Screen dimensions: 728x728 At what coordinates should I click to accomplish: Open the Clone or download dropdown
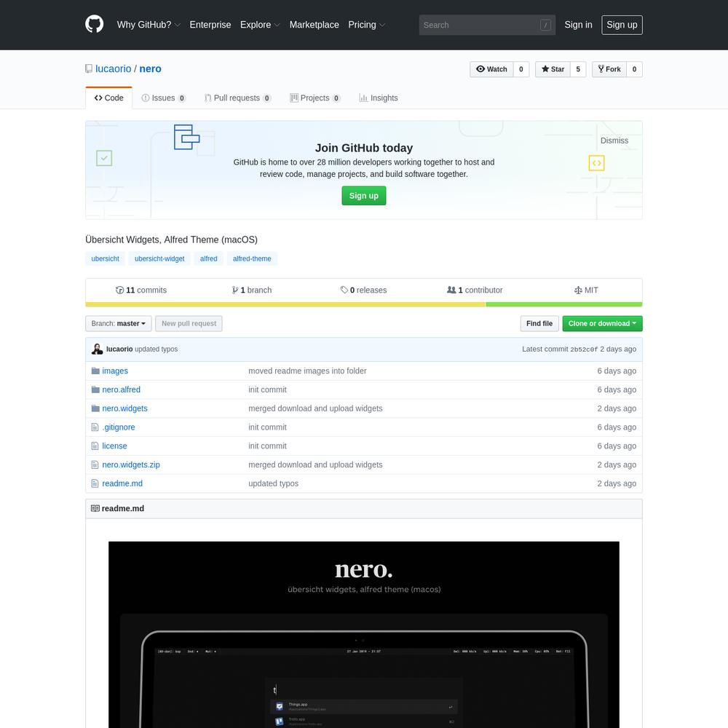(x=602, y=324)
